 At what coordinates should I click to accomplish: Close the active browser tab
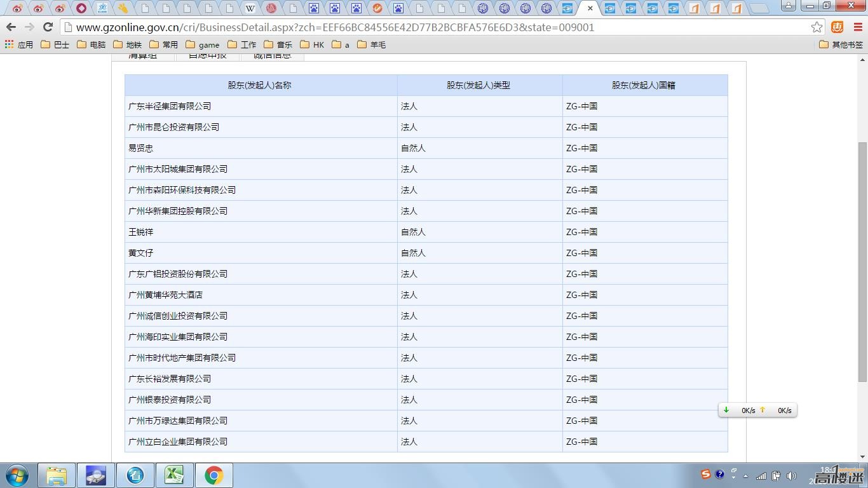coord(590,9)
